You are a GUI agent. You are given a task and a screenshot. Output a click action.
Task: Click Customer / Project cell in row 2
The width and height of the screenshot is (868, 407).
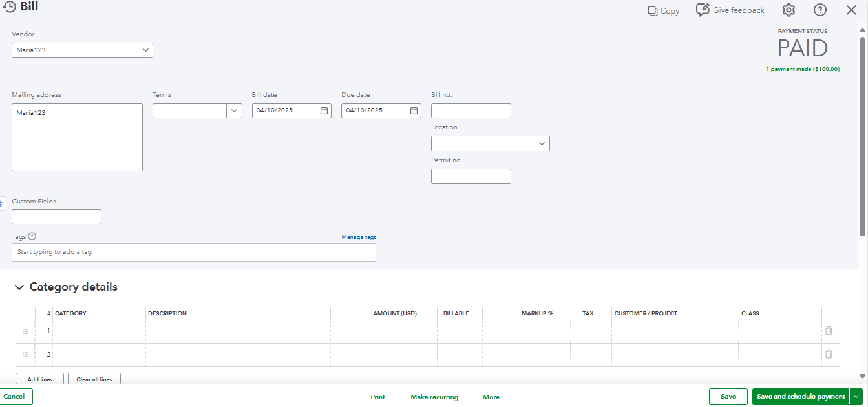click(x=675, y=355)
